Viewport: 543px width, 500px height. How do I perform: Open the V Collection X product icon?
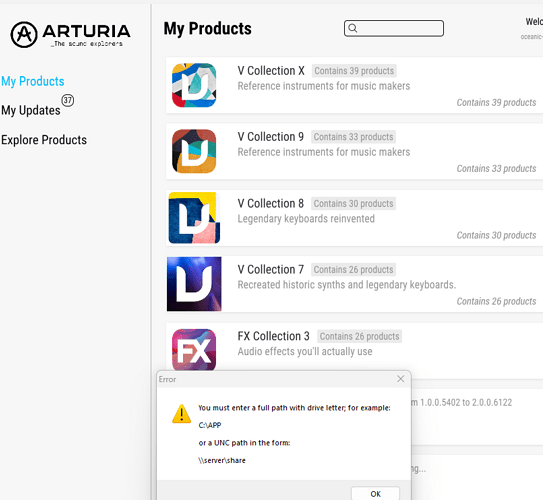(x=194, y=85)
